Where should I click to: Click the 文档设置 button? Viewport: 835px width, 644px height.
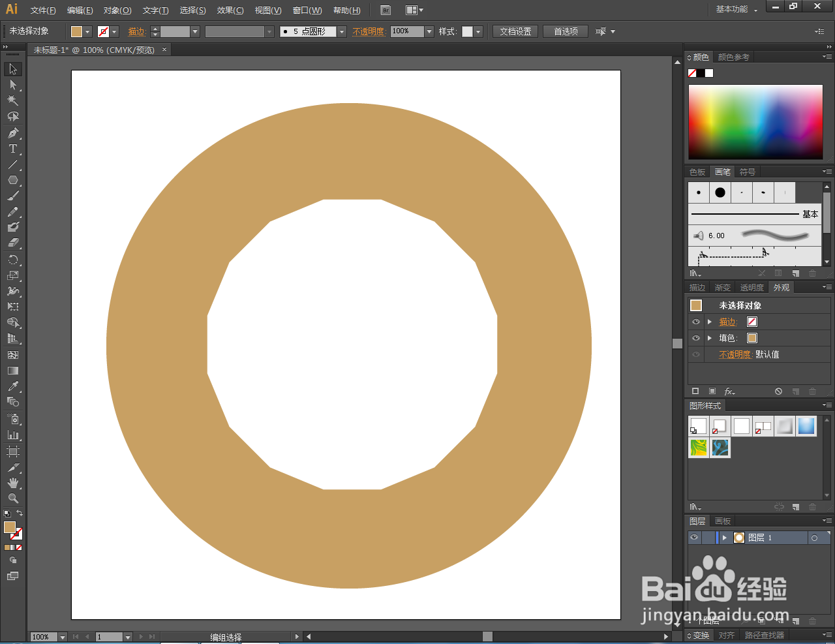click(515, 31)
